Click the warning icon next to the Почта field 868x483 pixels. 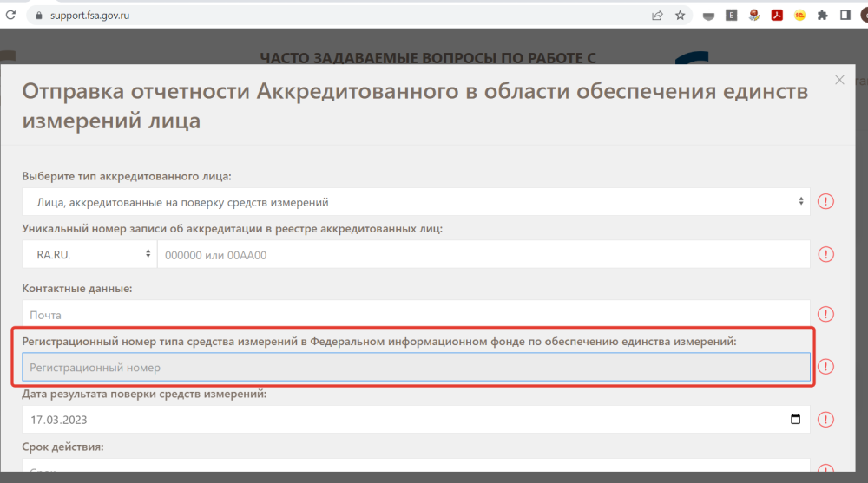pyautogui.click(x=826, y=315)
